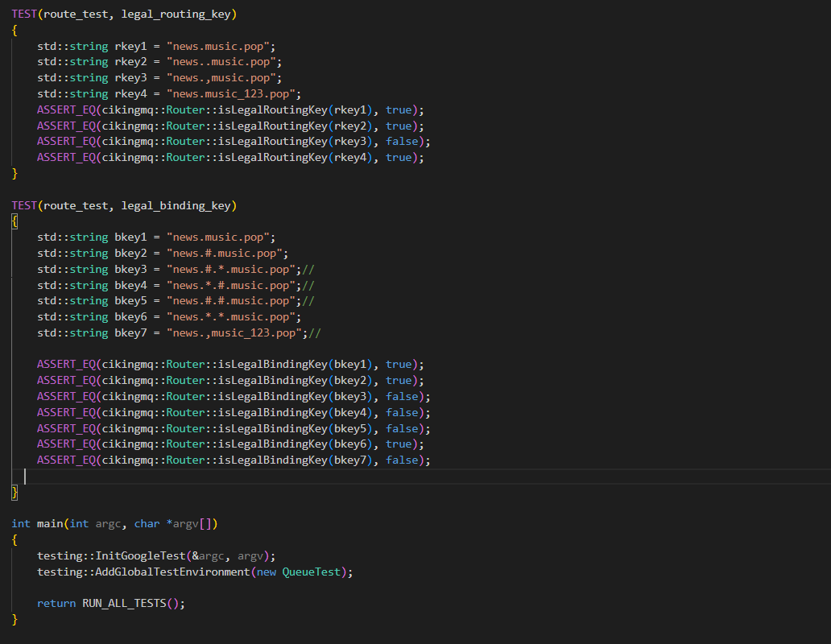Screen dimensions: 831x644
Task: Click QueueTest in AddGlobalTestEnvironment line
Action: point(311,572)
